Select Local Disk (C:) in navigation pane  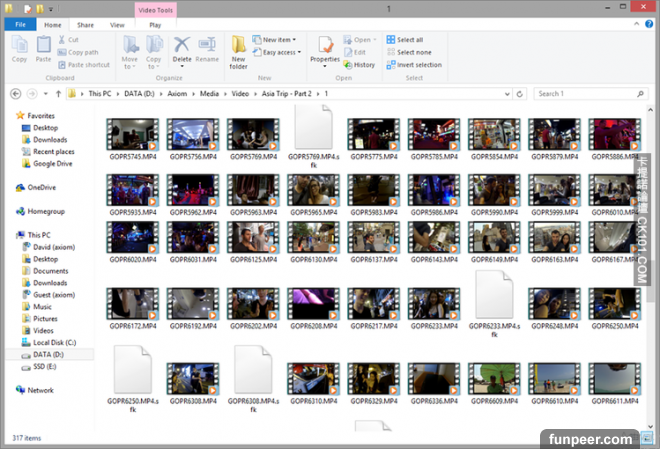coord(55,342)
